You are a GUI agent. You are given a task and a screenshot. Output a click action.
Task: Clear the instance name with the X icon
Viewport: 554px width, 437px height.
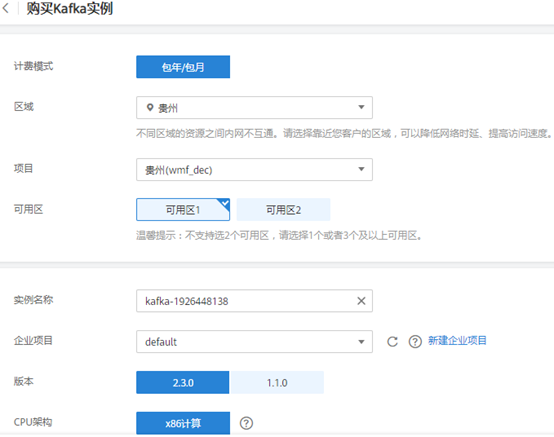[361, 301]
